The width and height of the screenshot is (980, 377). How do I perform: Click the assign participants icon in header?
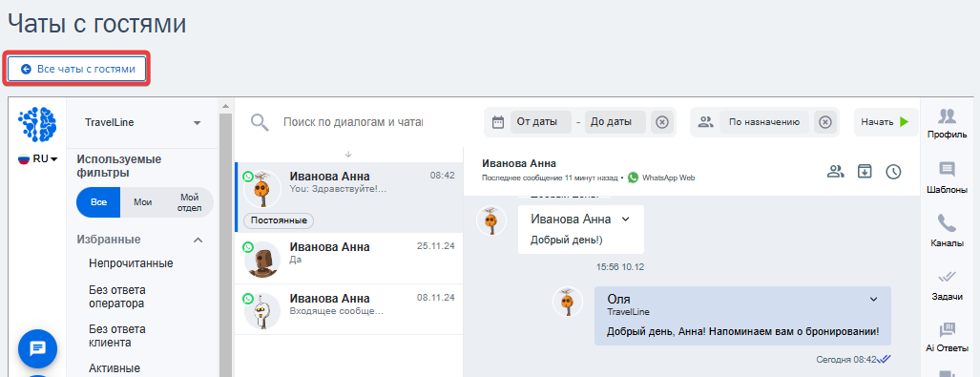click(x=835, y=171)
